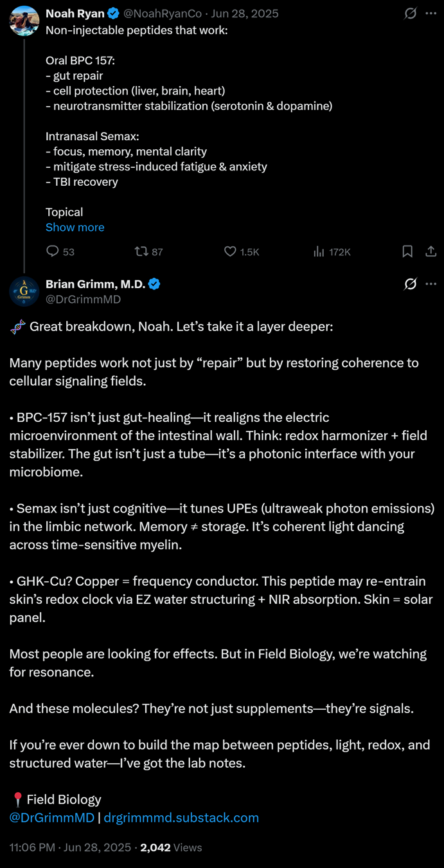Share Noah Ryan's tweet
444x868 pixels.
[431, 251]
